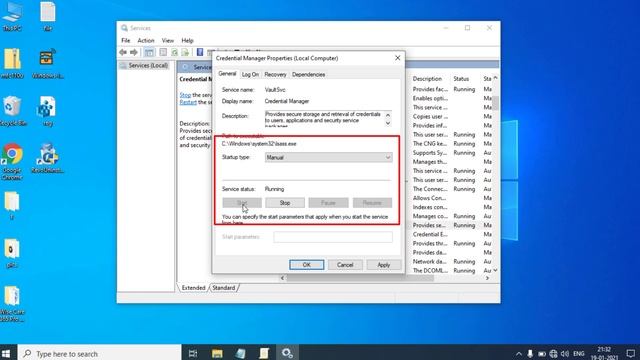This screenshot has width=640, height=360.
Task: Open the Help icon in Services toolbar
Action: 200,52
